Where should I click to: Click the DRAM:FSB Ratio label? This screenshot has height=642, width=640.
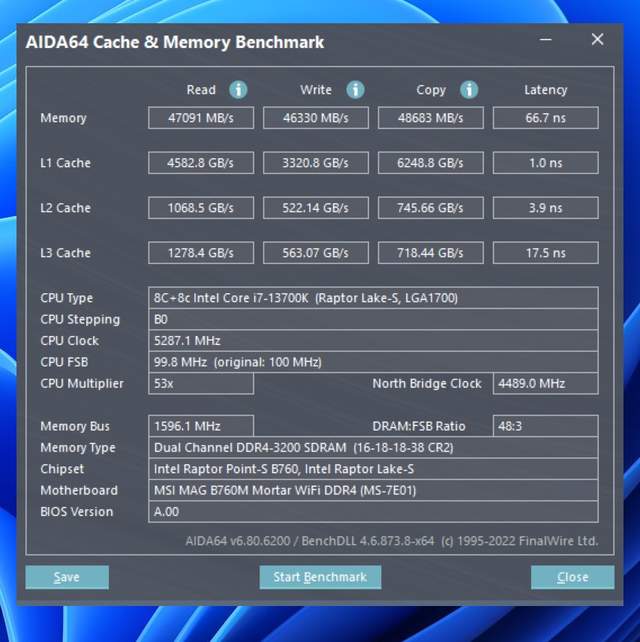pos(419,426)
